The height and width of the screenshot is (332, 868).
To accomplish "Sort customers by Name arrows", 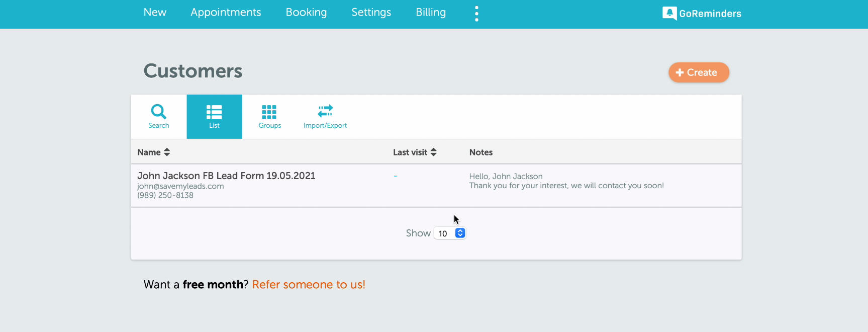I will pyautogui.click(x=167, y=152).
